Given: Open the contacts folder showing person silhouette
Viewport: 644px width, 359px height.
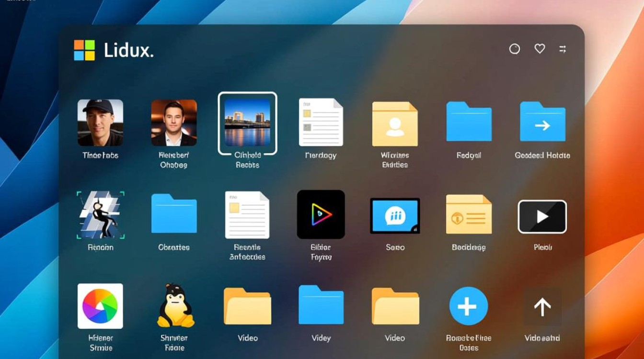Looking at the screenshot, I should click(395, 124).
